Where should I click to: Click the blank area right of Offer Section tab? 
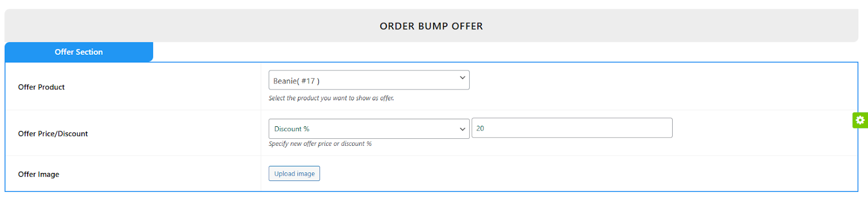[505, 52]
